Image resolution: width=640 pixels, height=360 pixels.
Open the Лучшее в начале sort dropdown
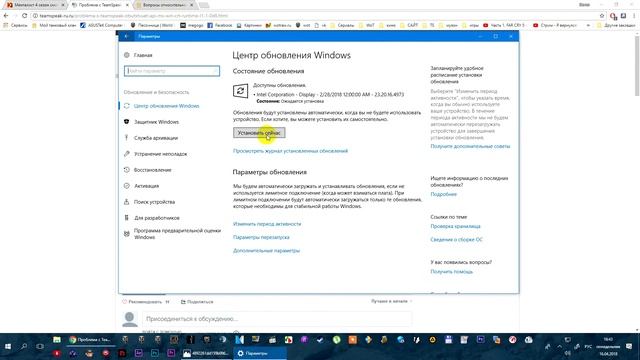391,301
